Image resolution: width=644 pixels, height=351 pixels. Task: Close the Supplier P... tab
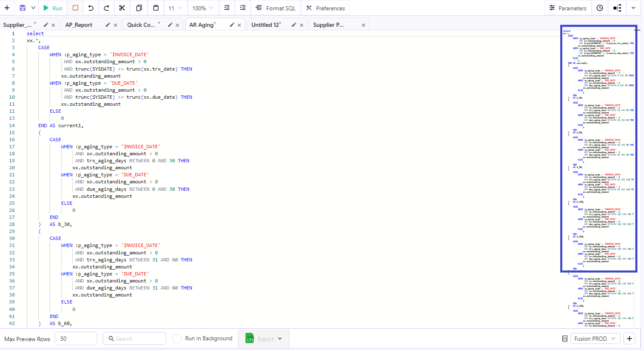363,25
